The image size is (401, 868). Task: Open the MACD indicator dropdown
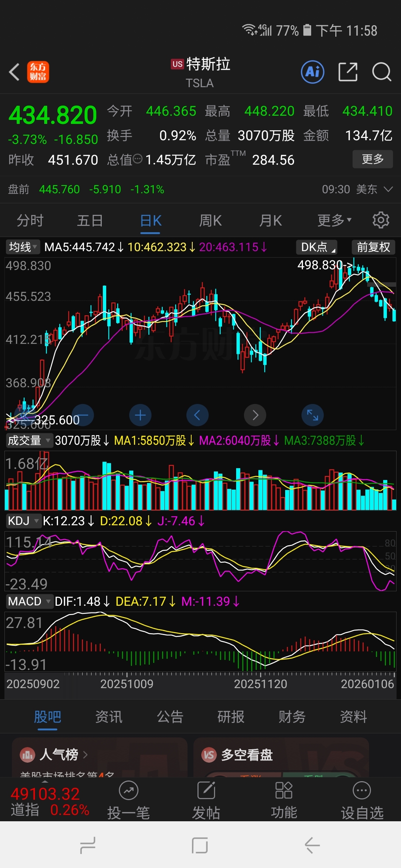coord(29,601)
